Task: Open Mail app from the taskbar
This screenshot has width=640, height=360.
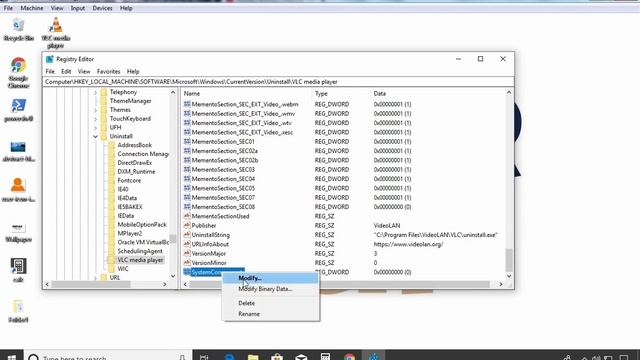Action: click(301, 357)
